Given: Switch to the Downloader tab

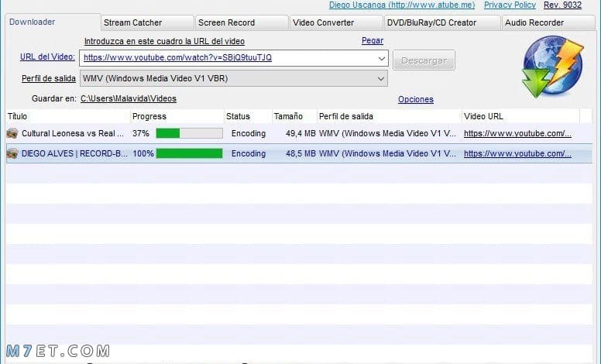Looking at the screenshot, I should point(53,22).
